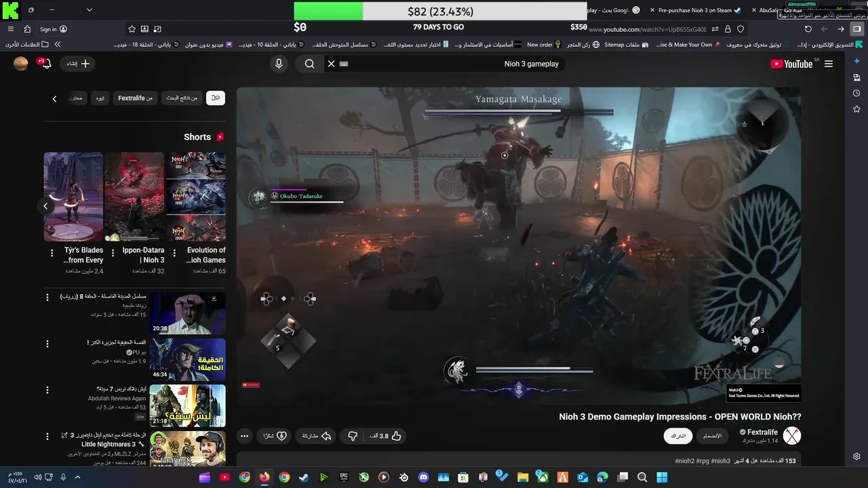Go back in browser history
This screenshot has width=868, height=488.
pos(840,29)
